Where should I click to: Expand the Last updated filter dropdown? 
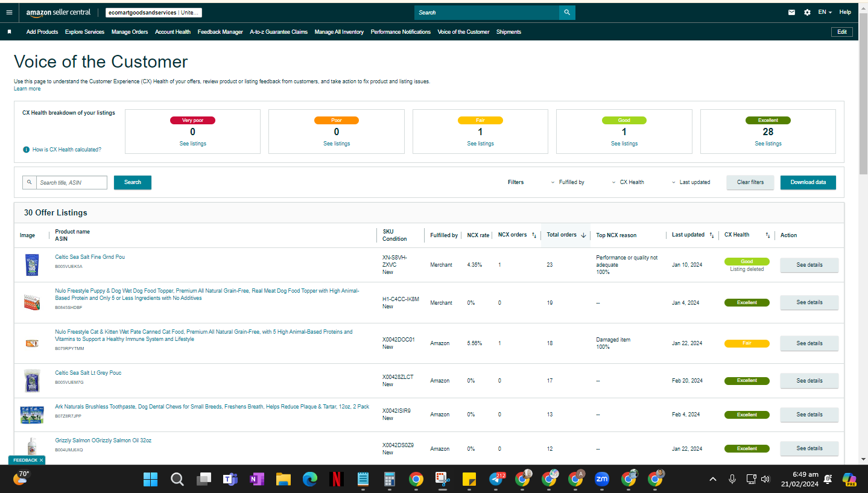pos(691,182)
